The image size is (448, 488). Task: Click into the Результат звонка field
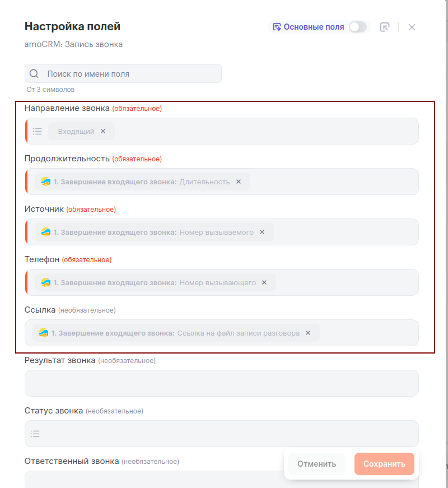221,383
